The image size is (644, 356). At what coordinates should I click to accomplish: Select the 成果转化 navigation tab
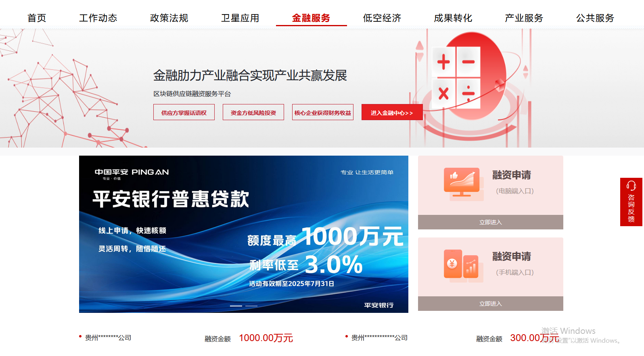coord(453,18)
